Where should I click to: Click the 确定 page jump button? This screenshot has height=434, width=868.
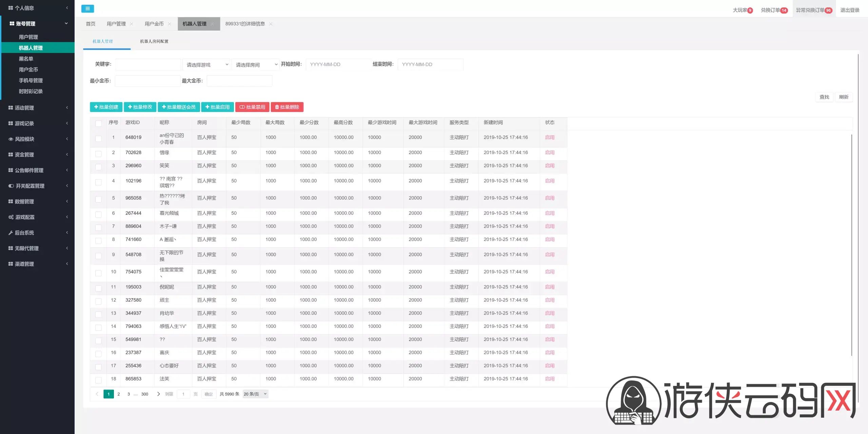209,394
